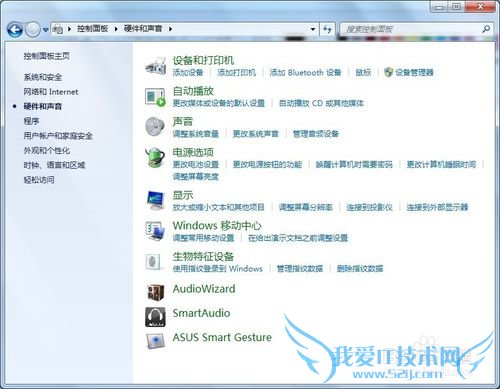Open the Sound (声音) speaker icon
500x389 pixels.
pyautogui.click(x=155, y=127)
